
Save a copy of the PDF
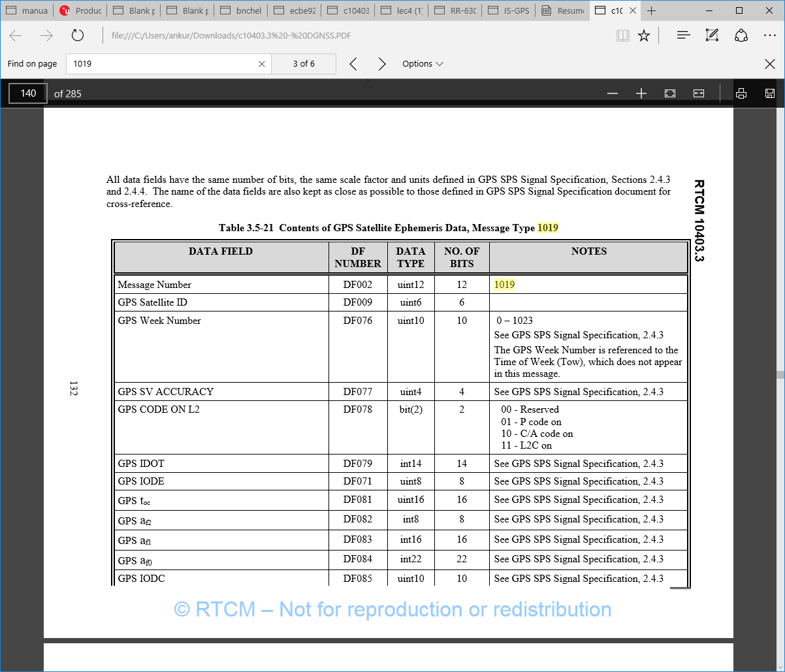pyautogui.click(x=770, y=93)
